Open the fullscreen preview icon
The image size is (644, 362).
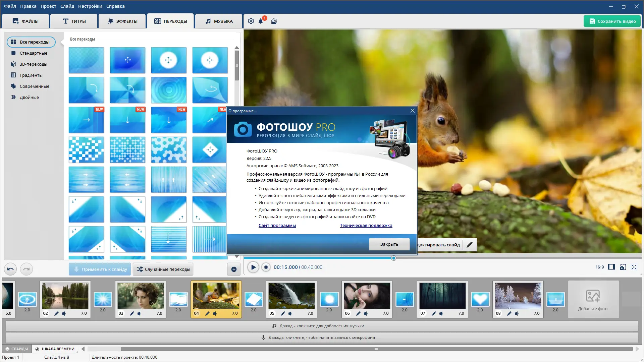coord(634,267)
